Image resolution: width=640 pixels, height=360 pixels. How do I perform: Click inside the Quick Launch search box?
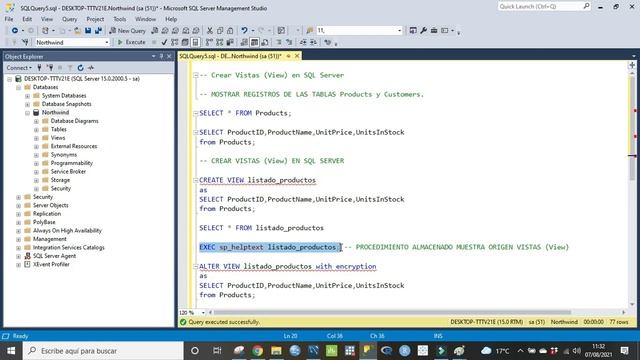(541, 7)
